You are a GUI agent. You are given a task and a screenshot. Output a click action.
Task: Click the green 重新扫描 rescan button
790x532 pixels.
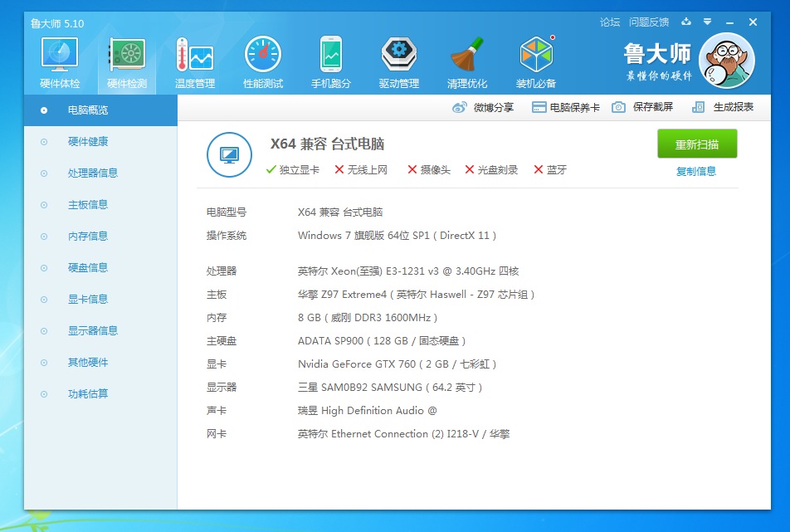tap(697, 144)
